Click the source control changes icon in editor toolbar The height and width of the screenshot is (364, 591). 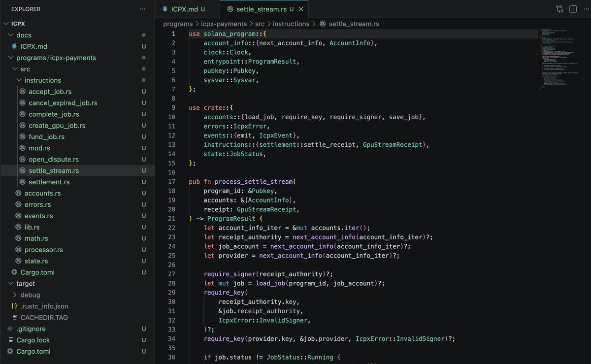559,9
